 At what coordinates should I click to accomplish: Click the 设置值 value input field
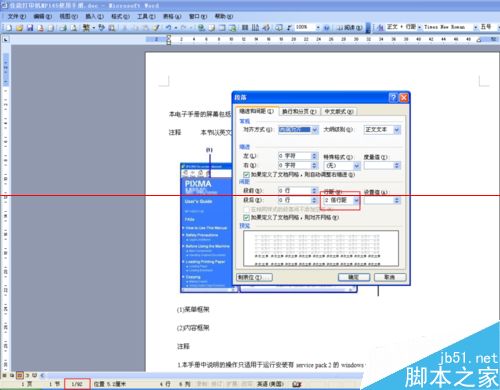tap(379, 200)
